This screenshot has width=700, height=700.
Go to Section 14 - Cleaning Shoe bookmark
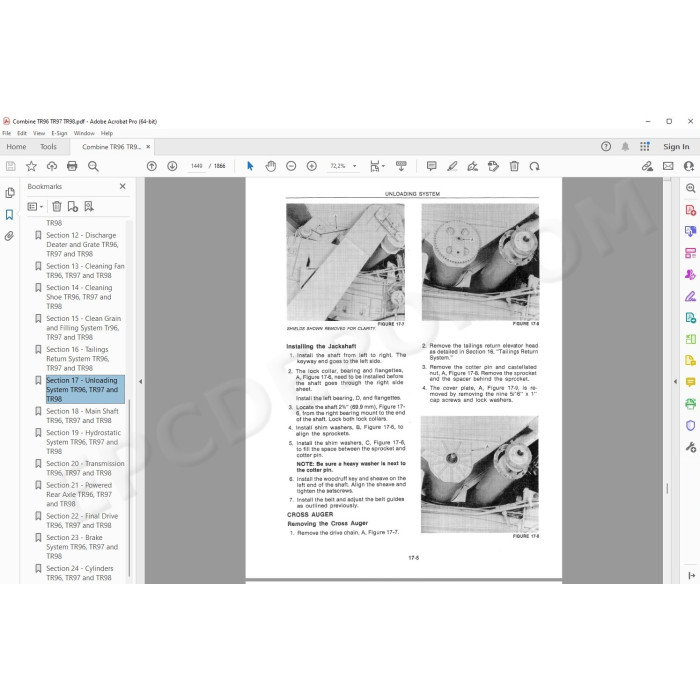coord(79,297)
